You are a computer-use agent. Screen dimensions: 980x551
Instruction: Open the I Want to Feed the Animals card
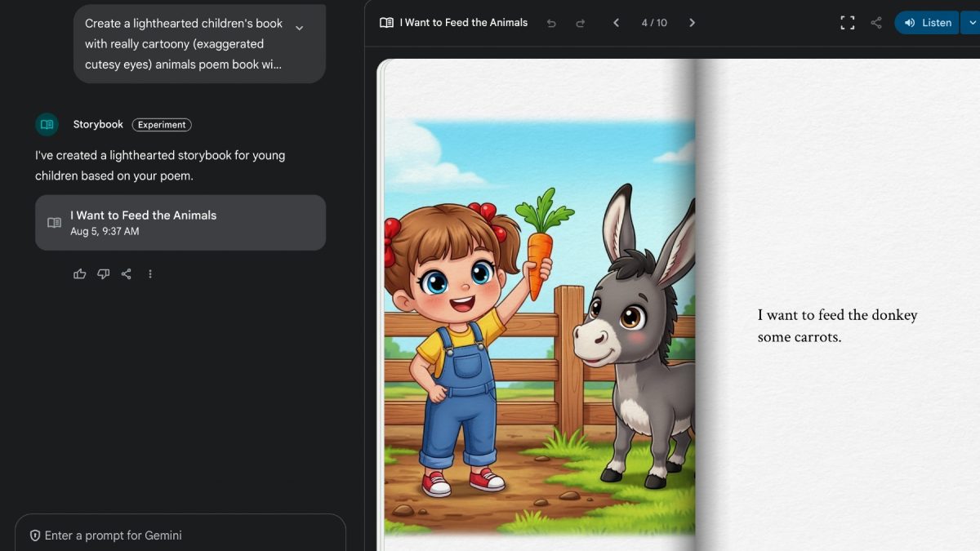[x=180, y=222]
